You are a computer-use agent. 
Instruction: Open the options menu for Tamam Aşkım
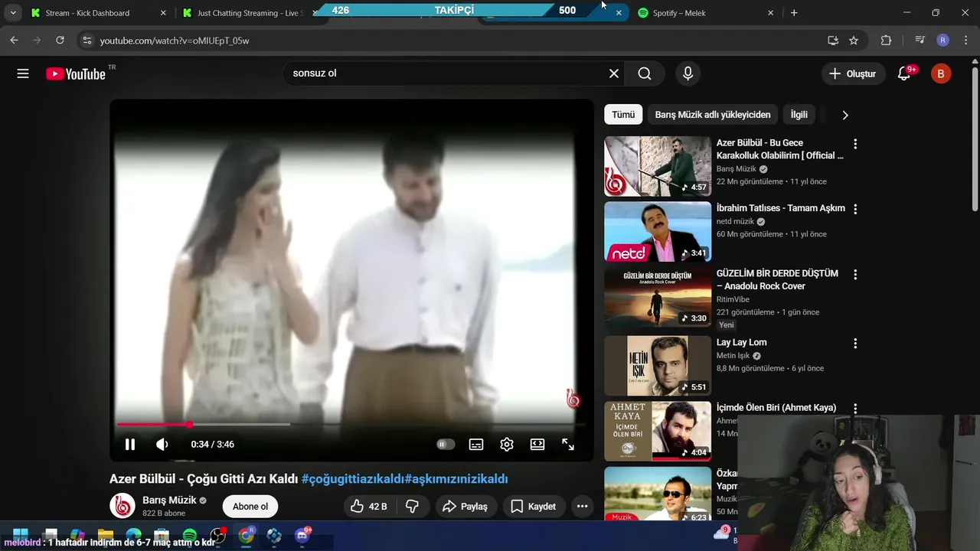click(855, 209)
